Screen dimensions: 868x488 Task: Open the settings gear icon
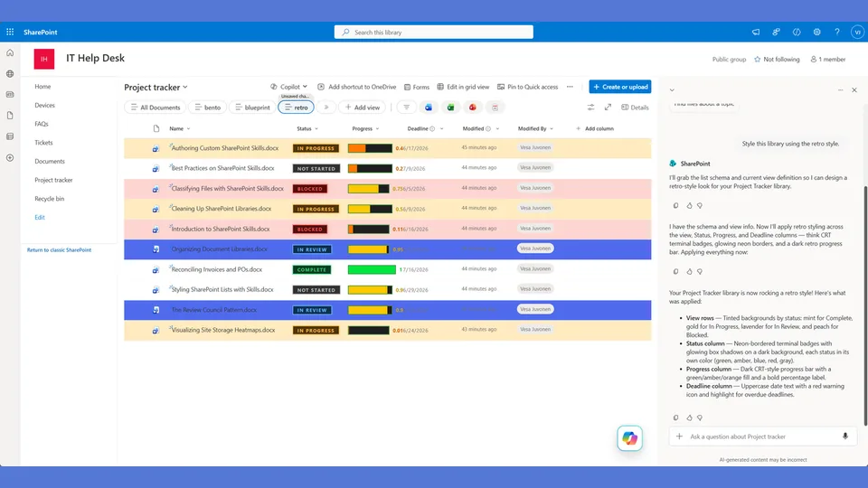coord(817,33)
